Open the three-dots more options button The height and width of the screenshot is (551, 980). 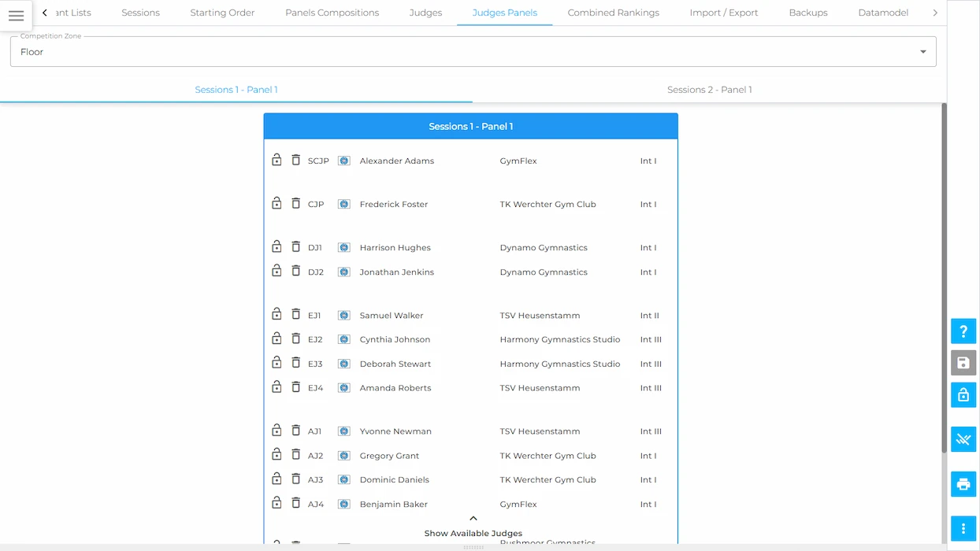963,528
